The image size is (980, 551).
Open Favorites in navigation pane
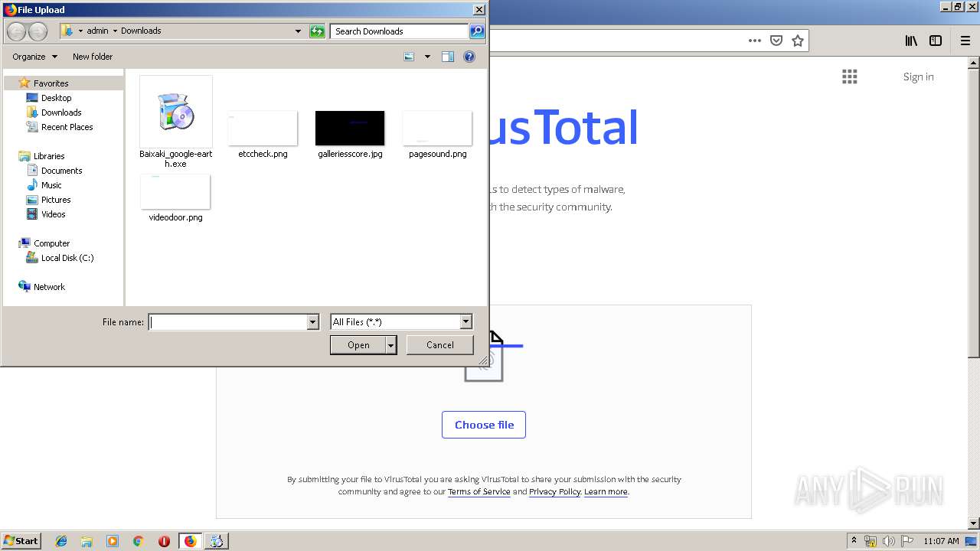[51, 83]
